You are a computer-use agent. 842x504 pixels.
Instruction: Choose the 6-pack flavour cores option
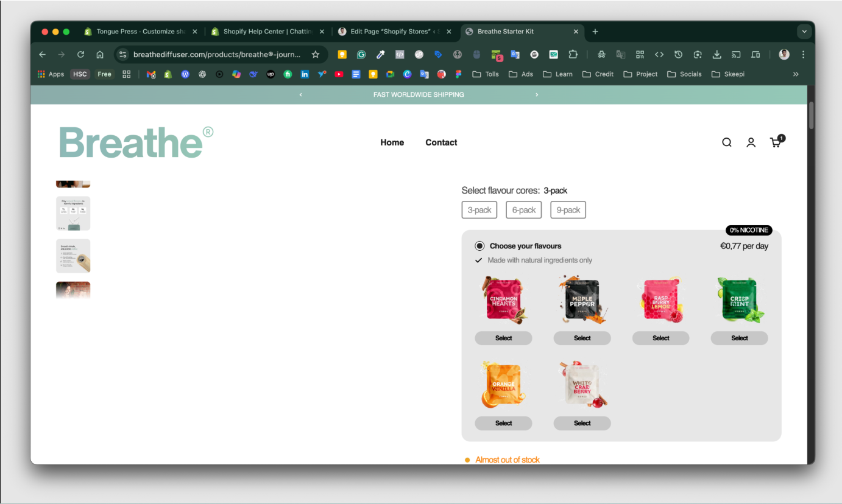point(524,210)
